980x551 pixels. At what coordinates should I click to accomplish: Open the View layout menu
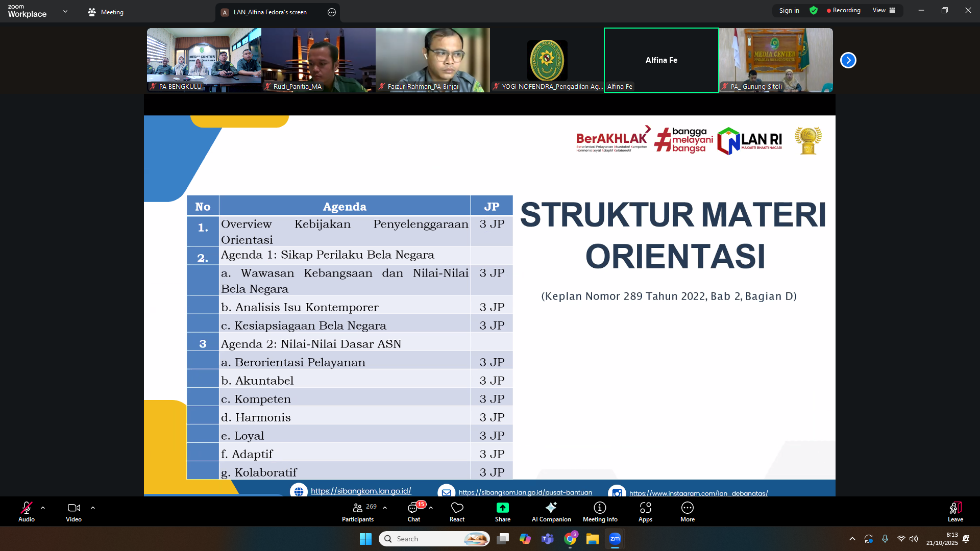click(884, 11)
